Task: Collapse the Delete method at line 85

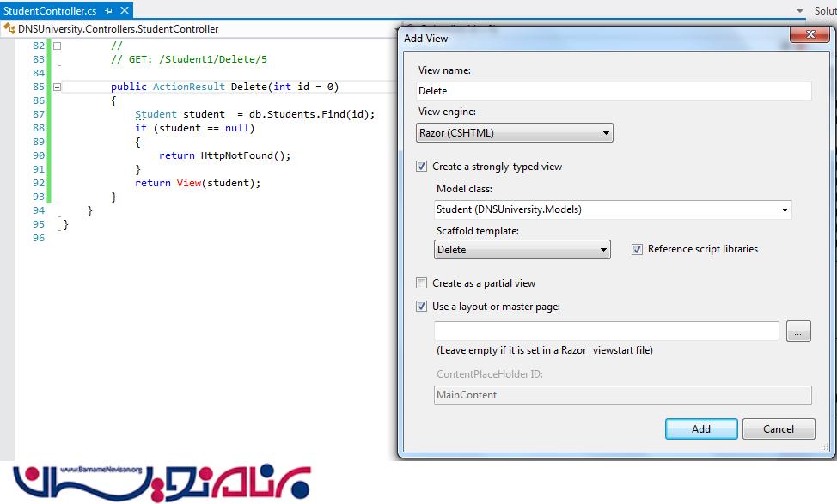Action: (57, 87)
